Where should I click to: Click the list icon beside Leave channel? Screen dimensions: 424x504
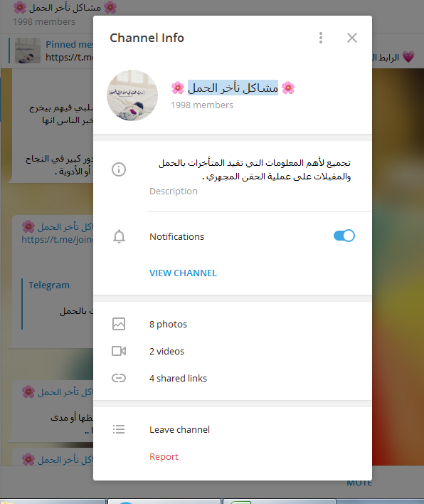[x=119, y=429]
